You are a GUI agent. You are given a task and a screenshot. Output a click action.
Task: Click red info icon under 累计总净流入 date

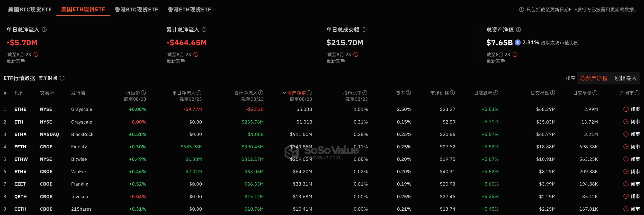(x=196, y=54)
